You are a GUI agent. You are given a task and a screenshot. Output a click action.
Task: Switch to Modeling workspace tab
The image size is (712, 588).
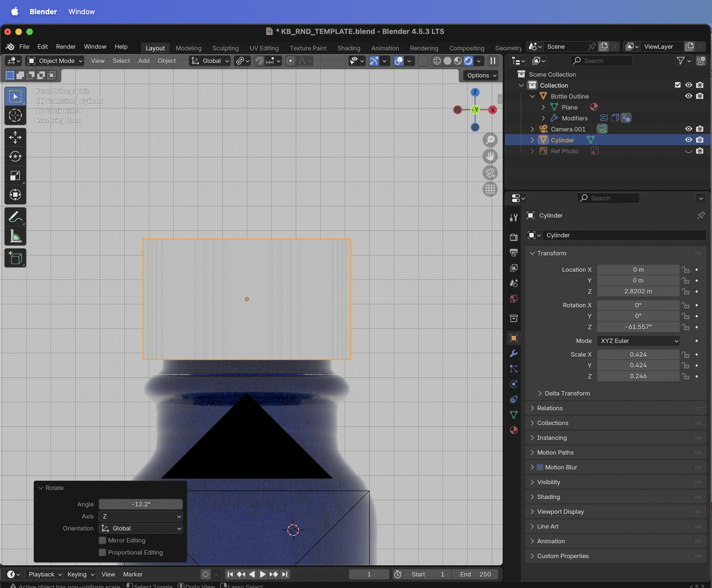click(x=188, y=48)
